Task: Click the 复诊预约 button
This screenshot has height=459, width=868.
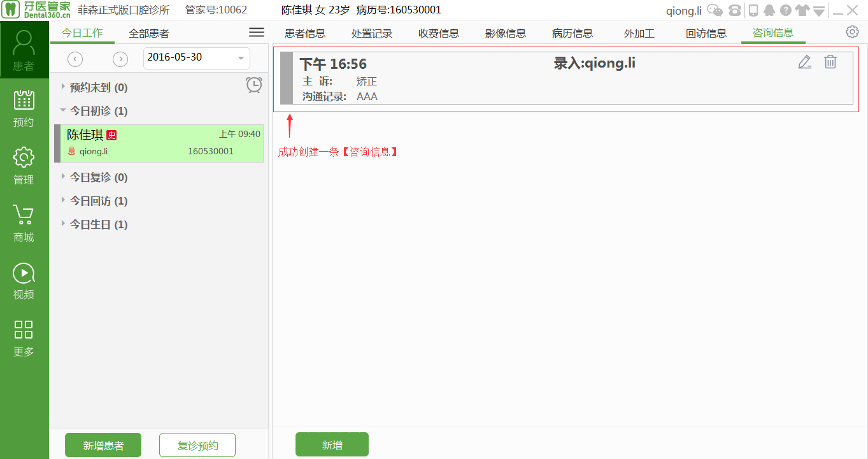Action: (x=197, y=445)
